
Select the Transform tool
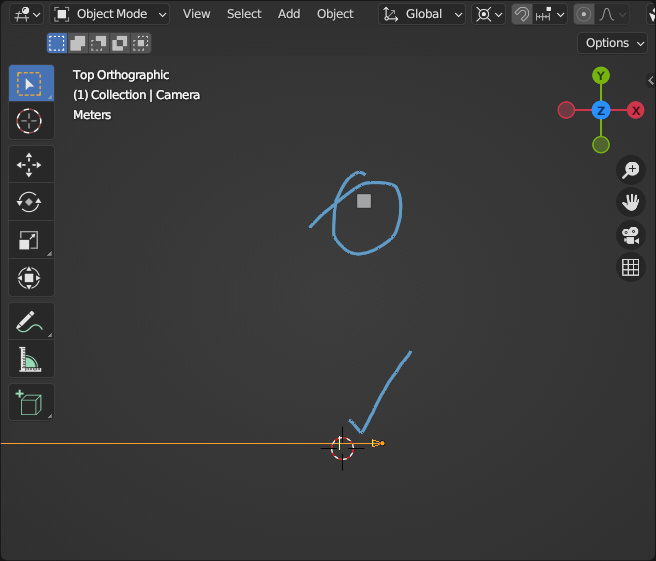click(x=30, y=278)
